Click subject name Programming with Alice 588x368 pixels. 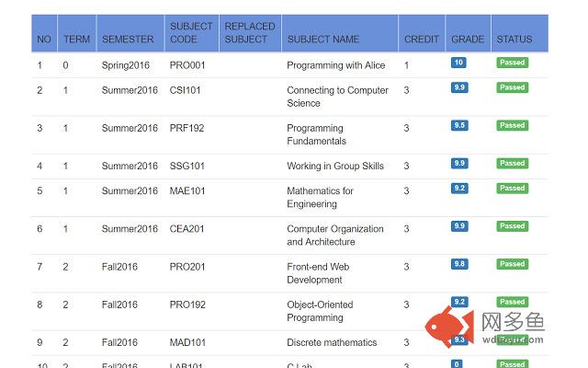[335, 65]
